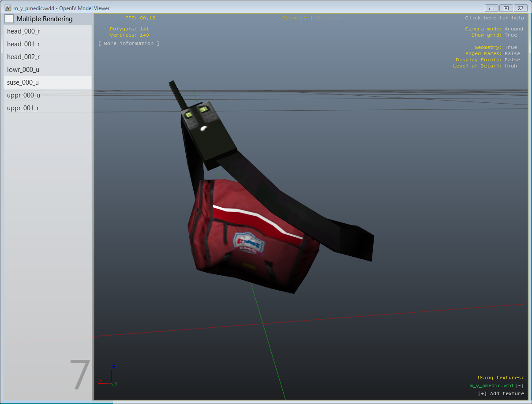The image size is (532, 404).
Task: Click the XYZ axis gizmo
Action: [x=110, y=376]
